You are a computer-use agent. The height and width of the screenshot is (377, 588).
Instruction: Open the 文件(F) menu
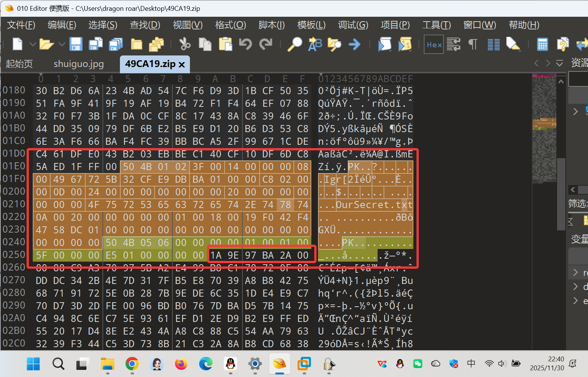pyautogui.click(x=21, y=25)
